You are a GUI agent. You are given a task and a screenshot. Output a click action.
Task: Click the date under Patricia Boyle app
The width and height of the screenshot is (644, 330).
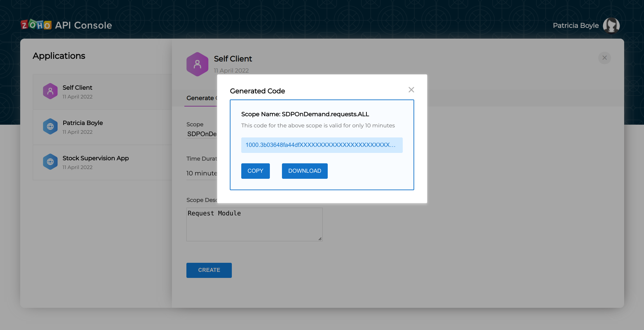[x=77, y=132]
